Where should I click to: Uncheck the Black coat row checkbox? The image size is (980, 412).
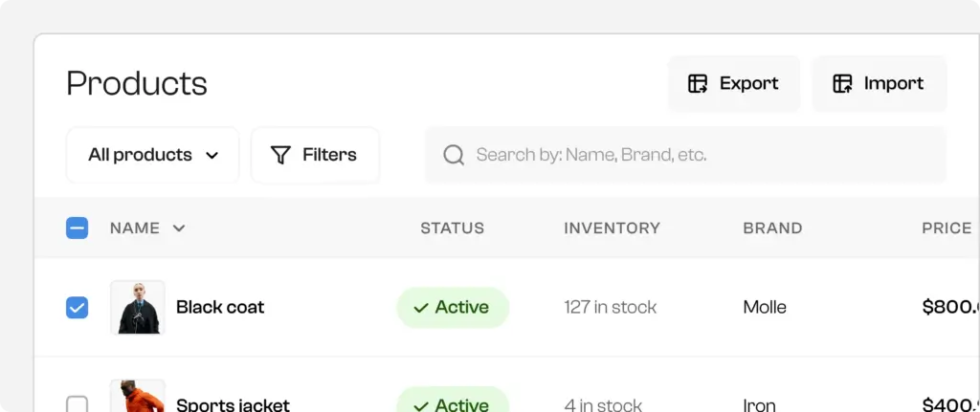pyautogui.click(x=78, y=307)
